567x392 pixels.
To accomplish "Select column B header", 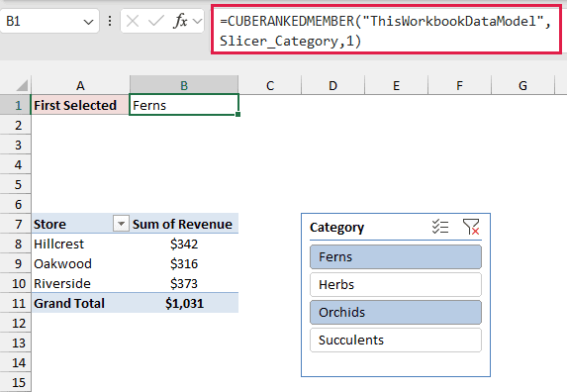I will pyautogui.click(x=184, y=86).
